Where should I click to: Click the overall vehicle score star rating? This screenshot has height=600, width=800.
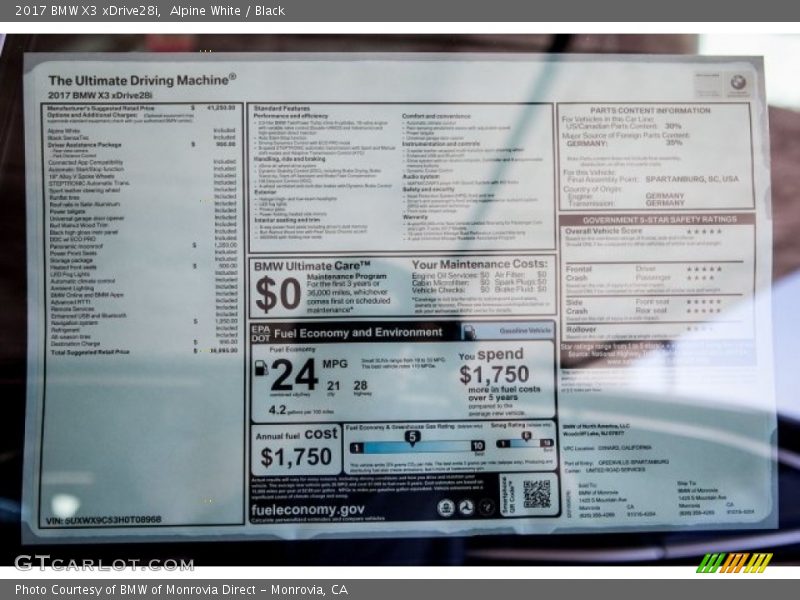[705, 232]
